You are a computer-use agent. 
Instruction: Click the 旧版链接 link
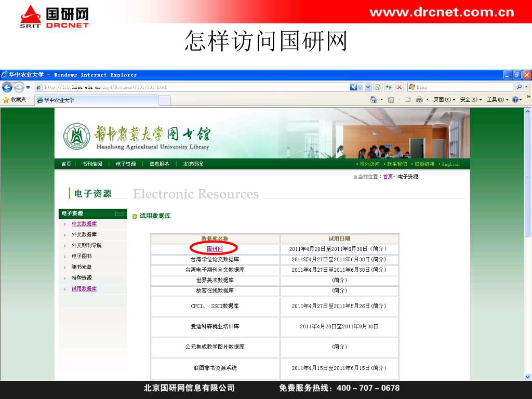click(424, 164)
